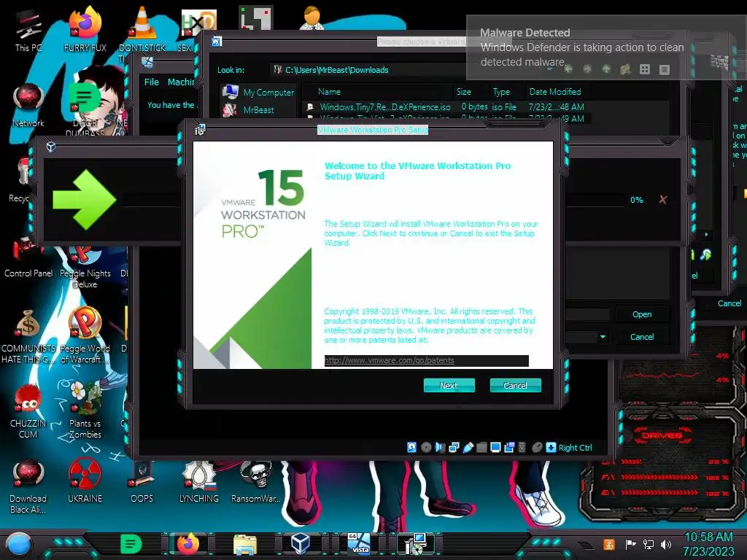Click volume speaker icon in system tray
Image resolution: width=747 pixels, height=560 pixels.
(x=665, y=544)
